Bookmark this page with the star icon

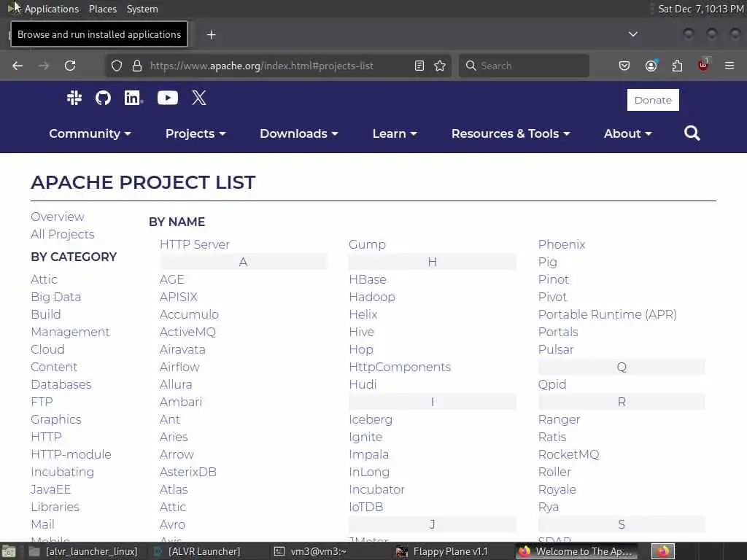(x=440, y=66)
